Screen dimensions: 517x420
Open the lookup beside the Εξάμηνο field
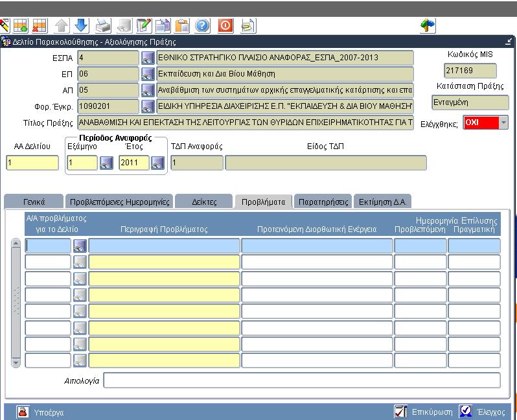(106, 163)
